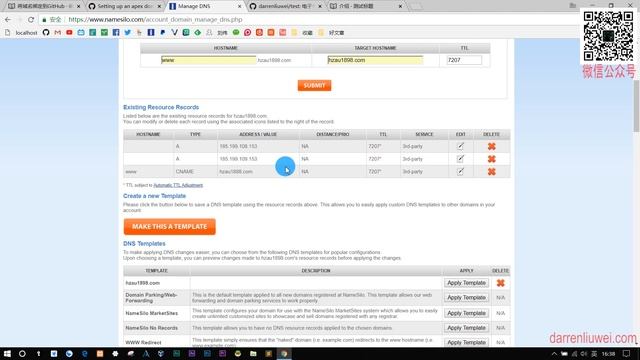This screenshot has height=360, width=640.
Task: Apply the NameSilo No Records template
Action: pyautogui.click(x=466, y=328)
